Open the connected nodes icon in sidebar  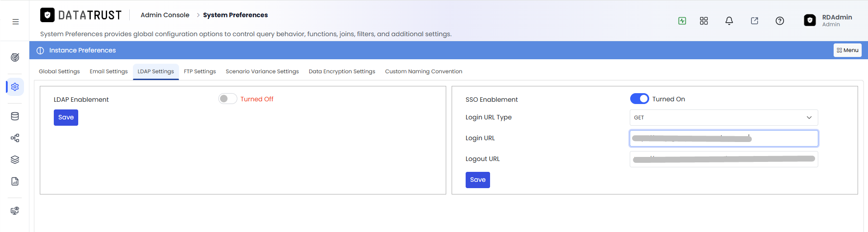click(15, 138)
